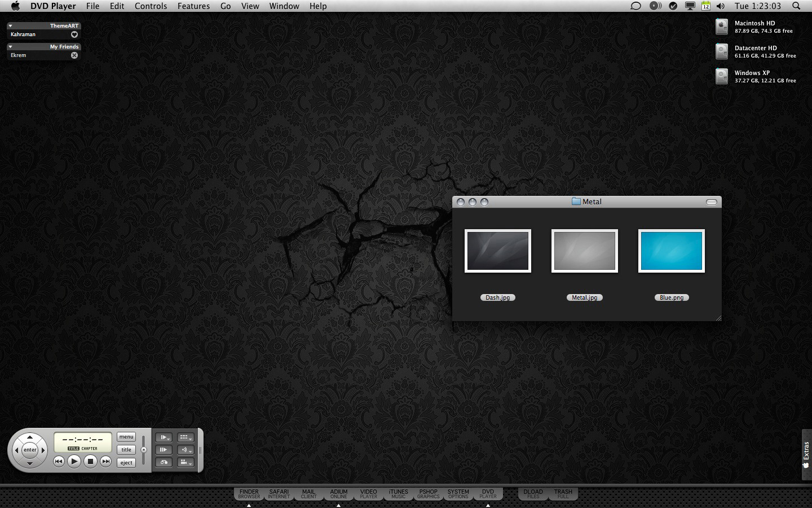Viewport: 812px width, 508px height.
Task: Click the status icon beside Ekrem
Action: click(x=74, y=55)
